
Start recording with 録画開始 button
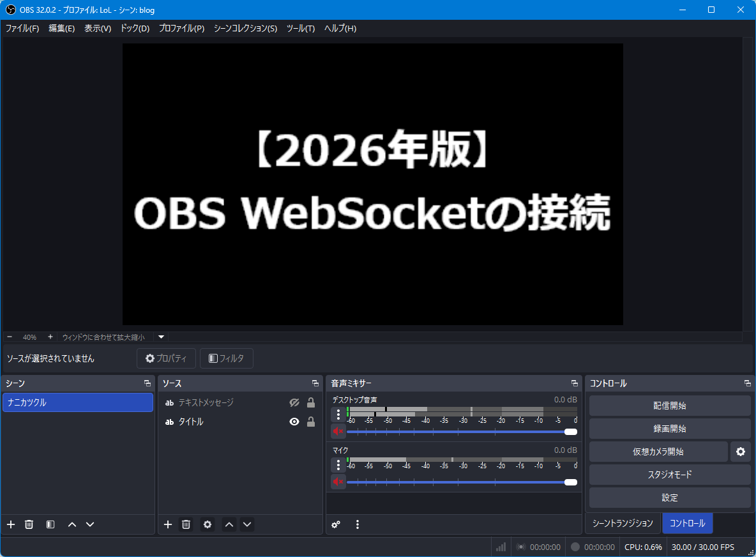click(x=669, y=429)
